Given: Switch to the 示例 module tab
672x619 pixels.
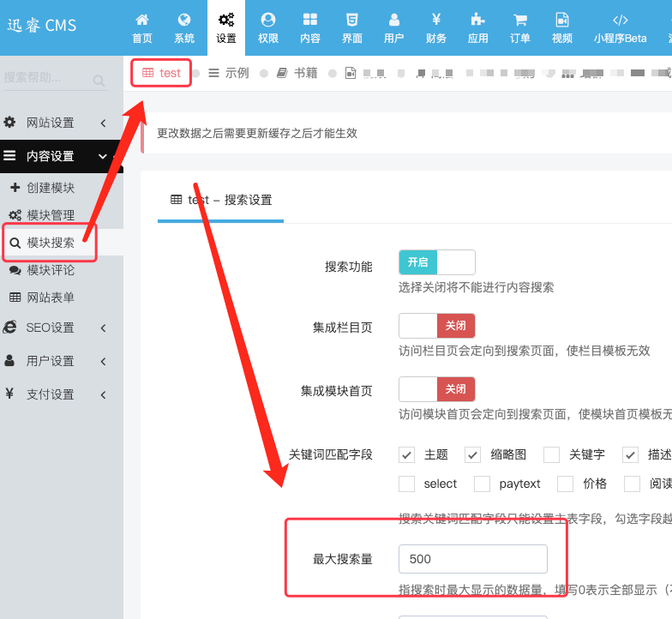Looking at the screenshot, I should pos(229,73).
